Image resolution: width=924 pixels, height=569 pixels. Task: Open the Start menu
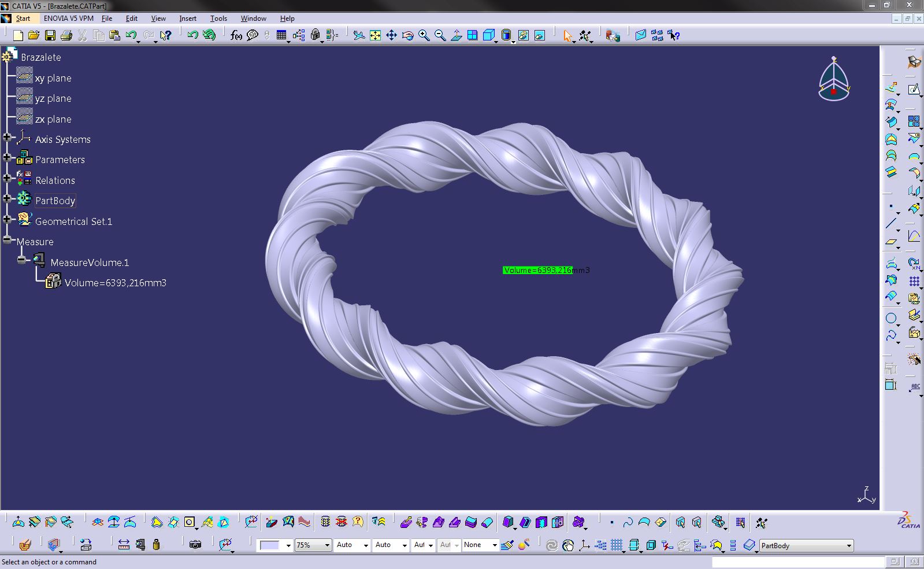click(23, 19)
